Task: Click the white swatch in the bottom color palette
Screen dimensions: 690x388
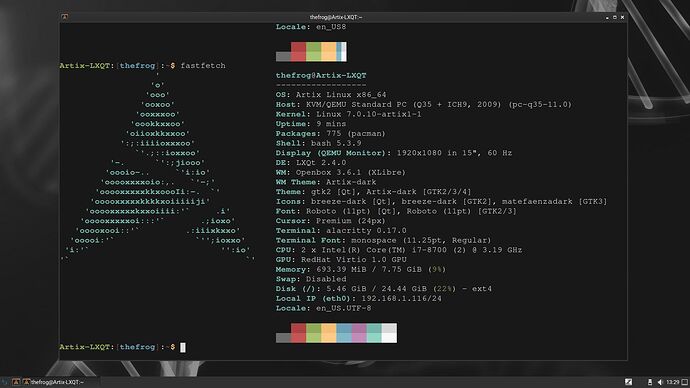Action: tap(389, 333)
